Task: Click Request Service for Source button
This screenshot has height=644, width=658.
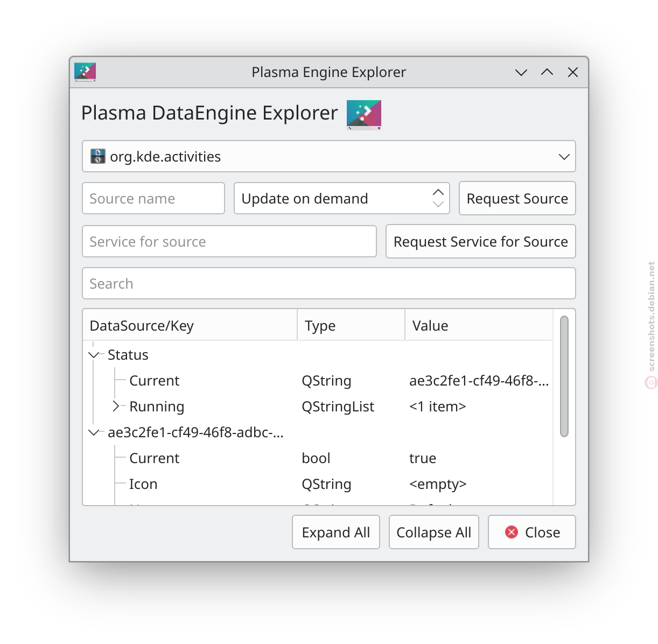Action: click(x=481, y=241)
